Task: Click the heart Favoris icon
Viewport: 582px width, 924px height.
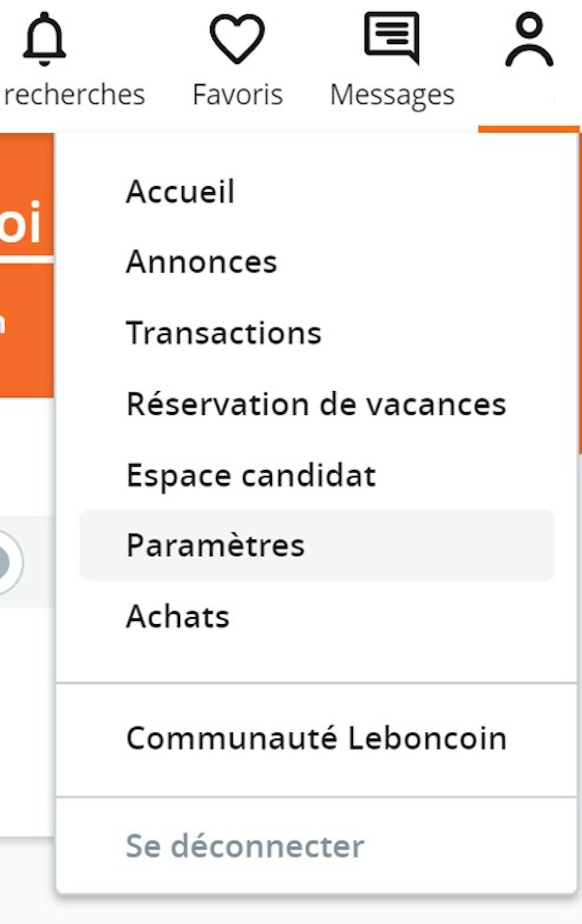Action: click(x=237, y=38)
